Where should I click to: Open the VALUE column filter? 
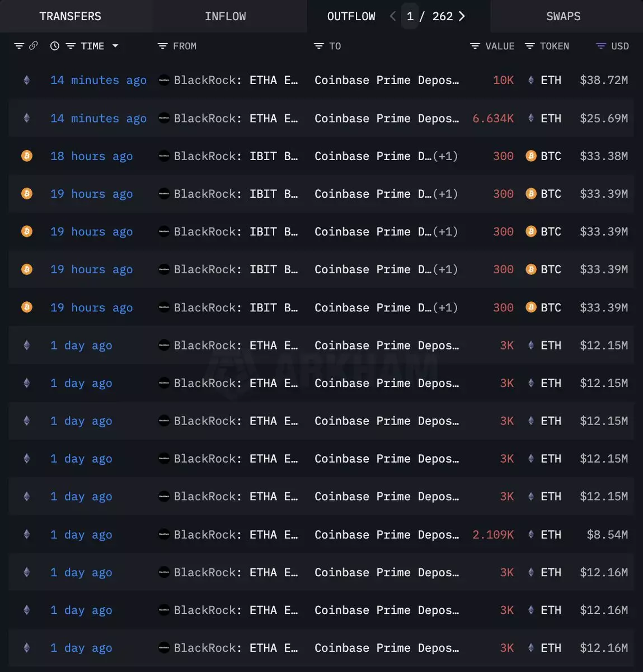point(475,46)
